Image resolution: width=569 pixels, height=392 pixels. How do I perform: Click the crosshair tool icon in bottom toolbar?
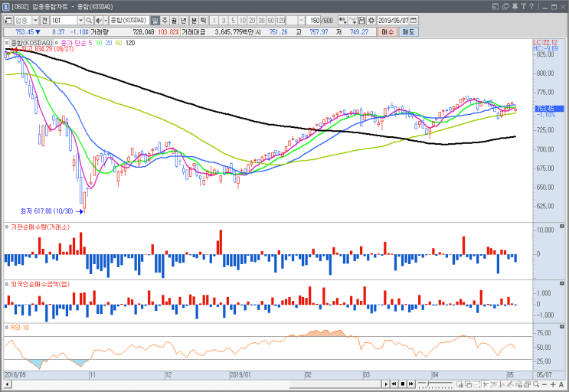[485, 384]
